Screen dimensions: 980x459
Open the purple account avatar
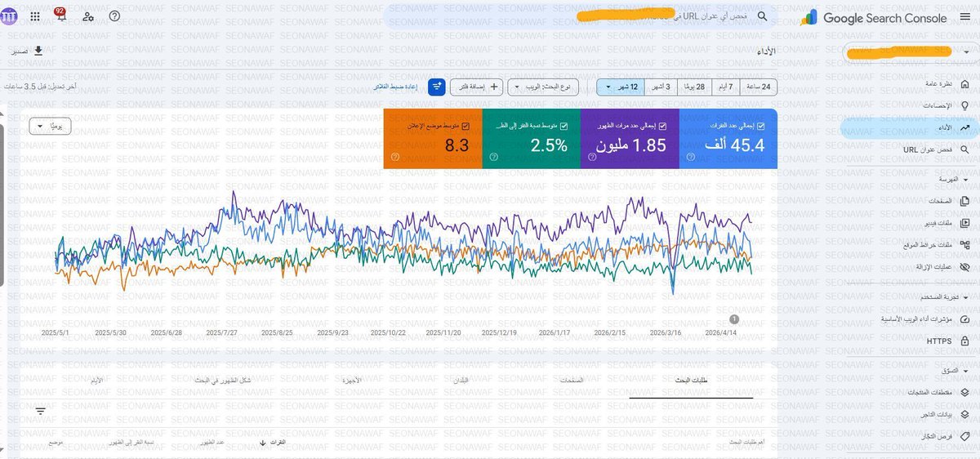click(11, 16)
